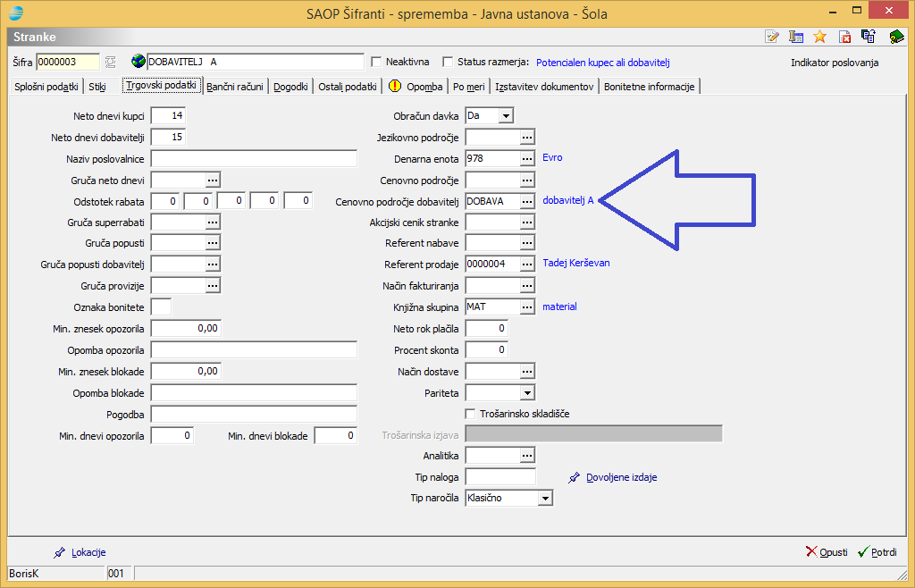The height and width of the screenshot is (588, 915).
Task: Go to the Po meri tab
Action: [468, 87]
